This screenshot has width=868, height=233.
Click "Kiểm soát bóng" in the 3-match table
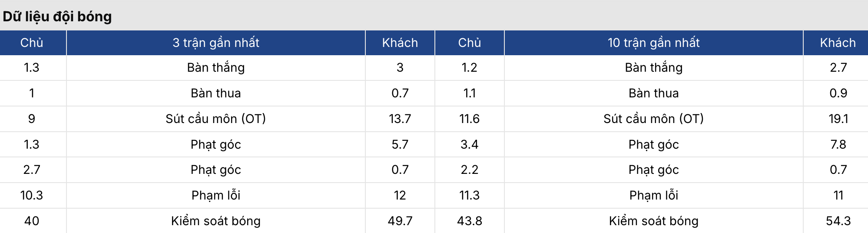tap(215, 221)
